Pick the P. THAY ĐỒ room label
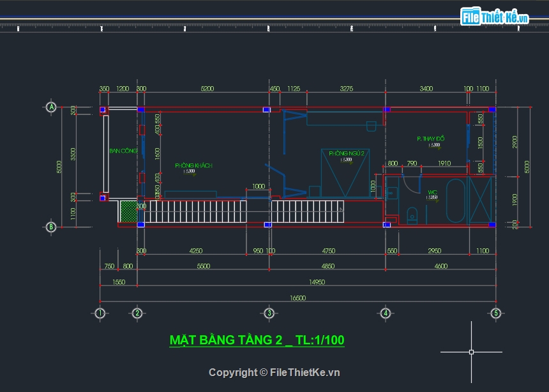The image size is (549, 392). click(431, 139)
